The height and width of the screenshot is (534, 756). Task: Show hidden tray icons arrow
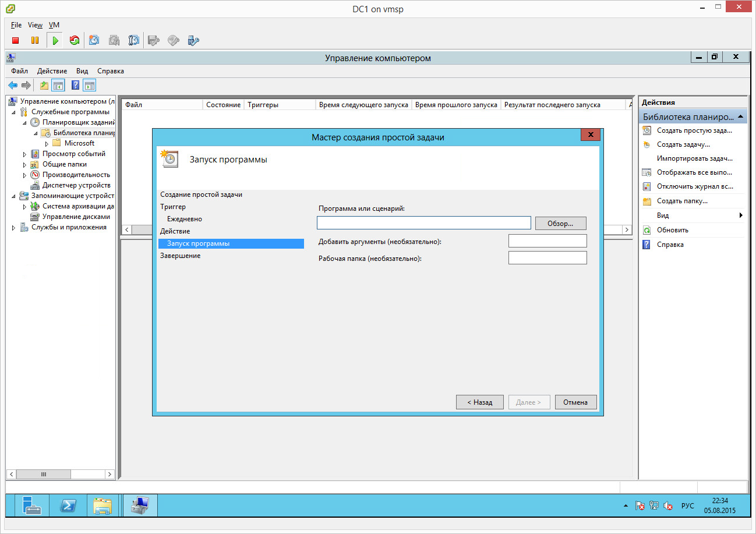(x=626, y=505)
